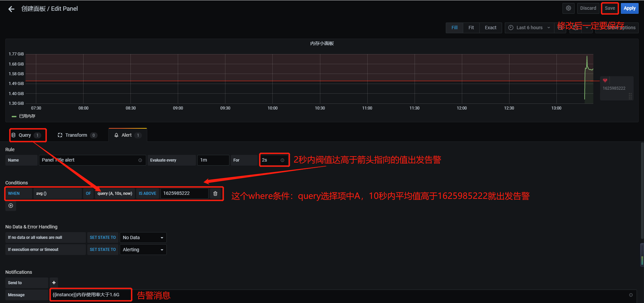Switch to the Transform tab
The width and height of the screenshot is (644, 303).
(x=76, y=135)
